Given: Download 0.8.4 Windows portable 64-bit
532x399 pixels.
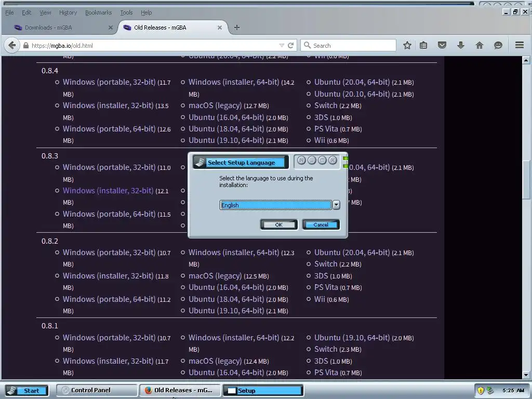Looking at the screenshot, I should [x=109, y=129].
